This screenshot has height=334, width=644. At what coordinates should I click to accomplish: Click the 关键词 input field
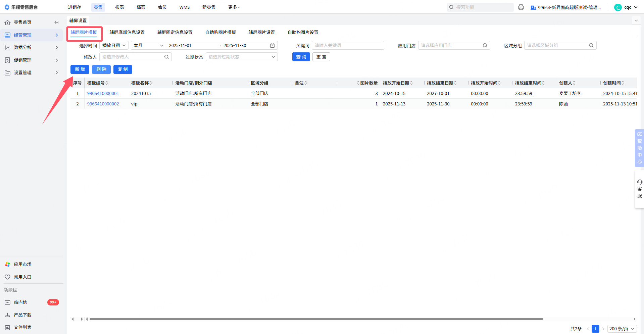tap(348, 45)
